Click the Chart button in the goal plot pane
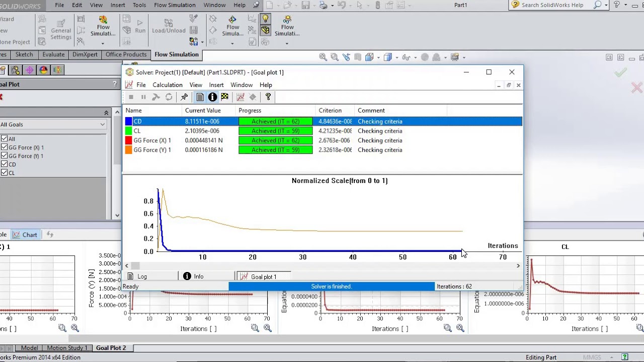Image resolution: width=644 pixels, height=362 pixels. click(x=25, y=235)
